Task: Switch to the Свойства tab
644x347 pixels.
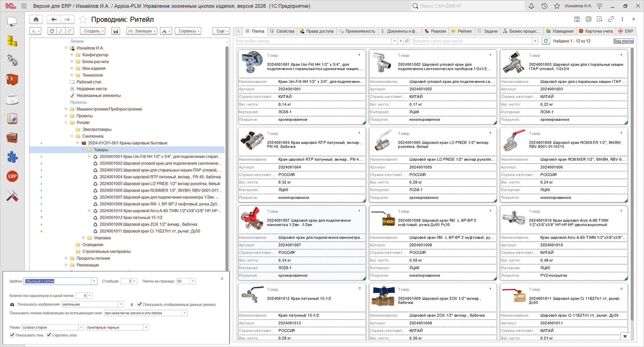Action: tap(282, 31)
